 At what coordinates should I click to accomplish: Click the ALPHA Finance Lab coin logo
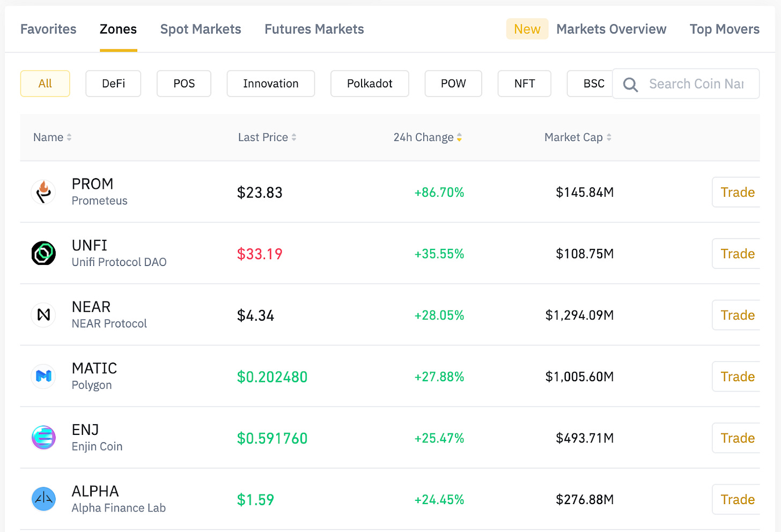point(43,499)
